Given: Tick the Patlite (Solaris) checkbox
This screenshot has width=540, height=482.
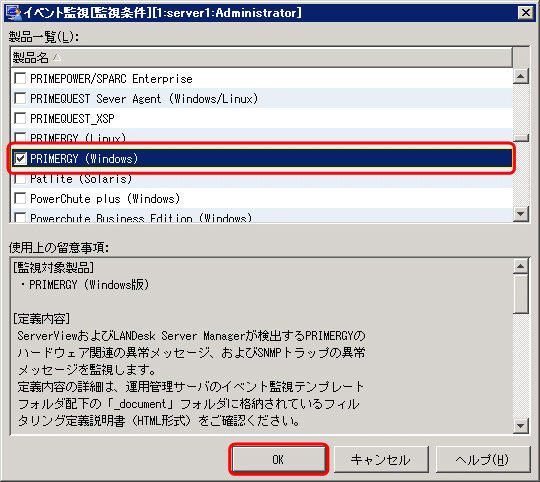Looking at the screenshot, I should click(x=20, y=179).
